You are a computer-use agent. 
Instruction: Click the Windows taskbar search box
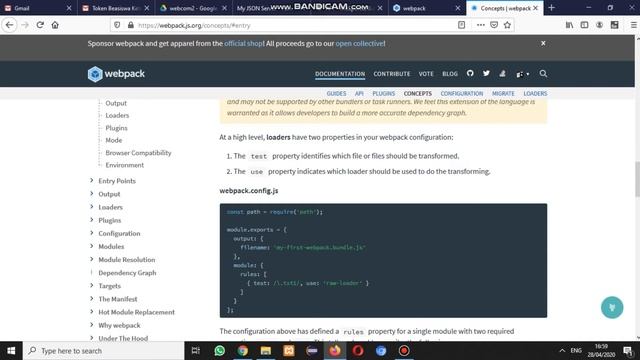[104, 351]
